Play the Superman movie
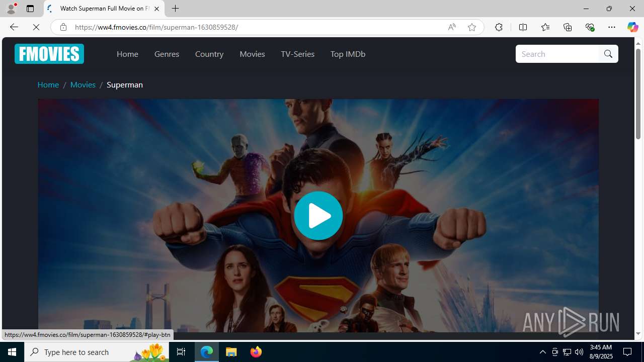Screen dimensions: 644x362 [x=318, y=216]
